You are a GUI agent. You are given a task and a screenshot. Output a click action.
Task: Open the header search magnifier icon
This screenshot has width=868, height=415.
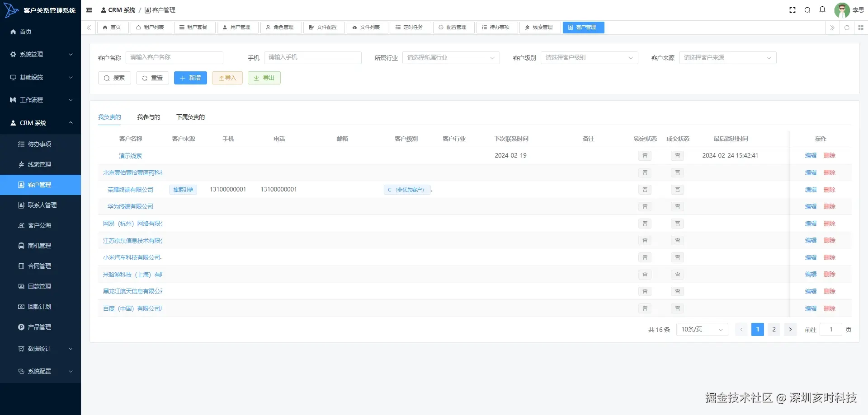[x=807, y=10]
